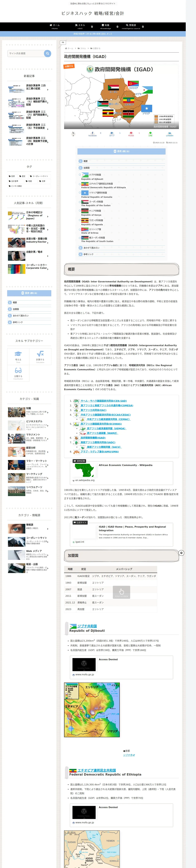The width and height of the screenshot is (196, 868).
Task: Click the scroll-to-top circle button beside 加盟国
Action: 181,553
